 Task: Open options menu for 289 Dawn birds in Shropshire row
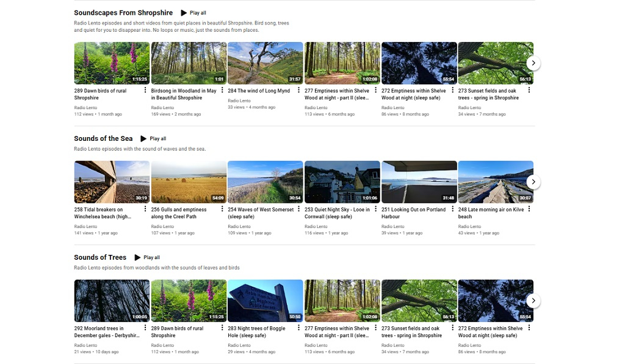coord(145,90)
